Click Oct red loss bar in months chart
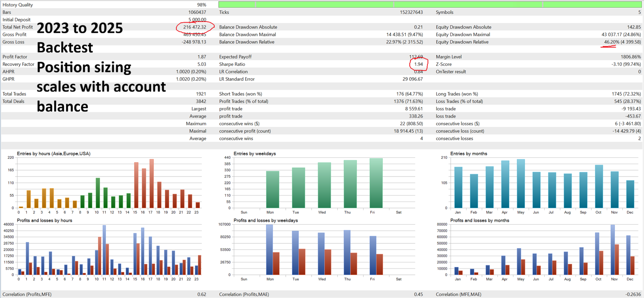 (601, 263)
